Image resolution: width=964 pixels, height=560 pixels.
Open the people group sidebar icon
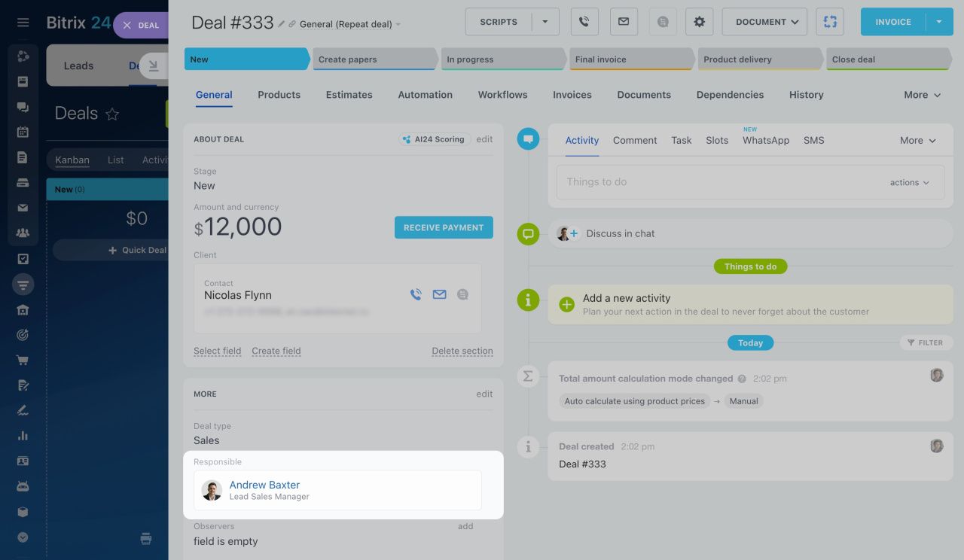[23, 233]
